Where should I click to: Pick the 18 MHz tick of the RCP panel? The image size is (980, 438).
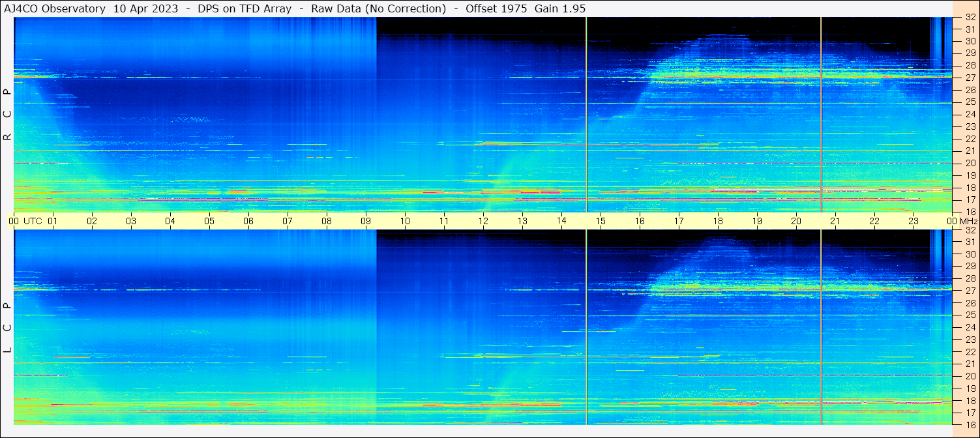[x=970, y=187]
